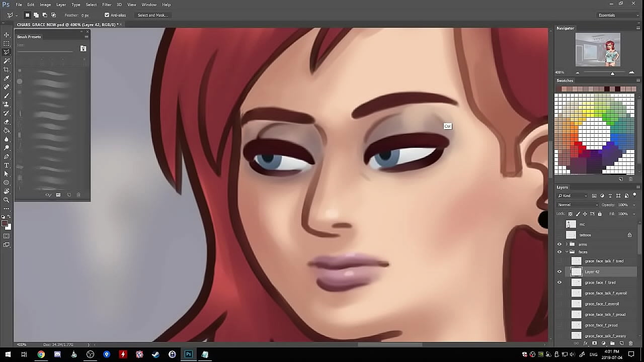The width and height of the screenshot is (644, 362).
Task: Hide Layer 42 using its eye icon
Action: point(559,271)
